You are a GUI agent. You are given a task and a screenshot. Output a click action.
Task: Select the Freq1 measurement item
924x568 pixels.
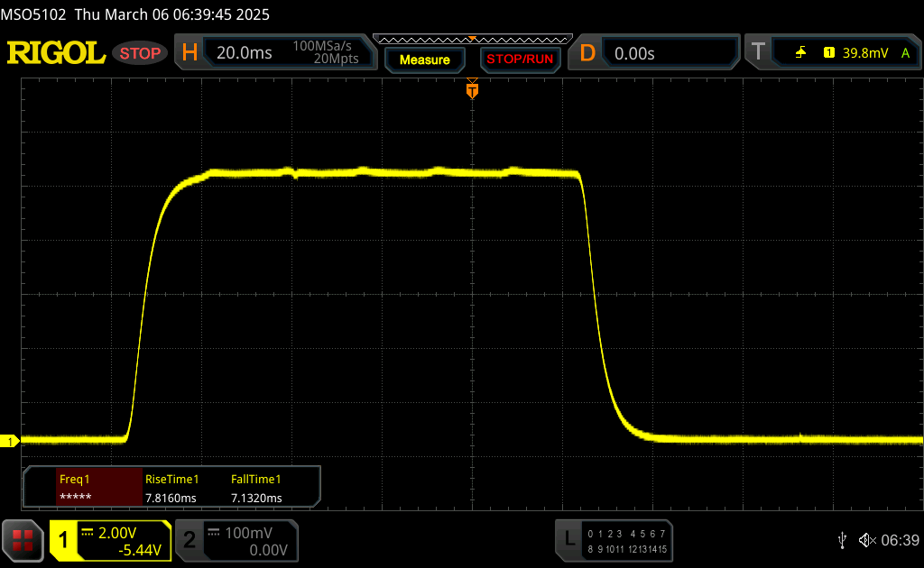(83, 488)
